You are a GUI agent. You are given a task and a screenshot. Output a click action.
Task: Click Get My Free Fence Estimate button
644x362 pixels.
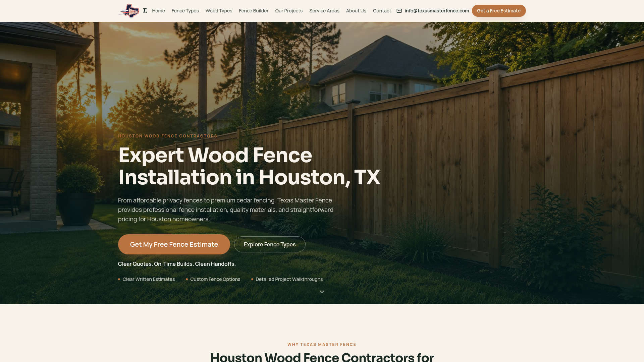point(174,244)
